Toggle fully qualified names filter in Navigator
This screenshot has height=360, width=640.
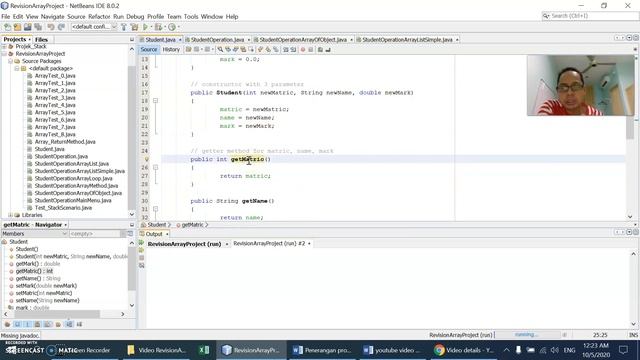(58, 324)
